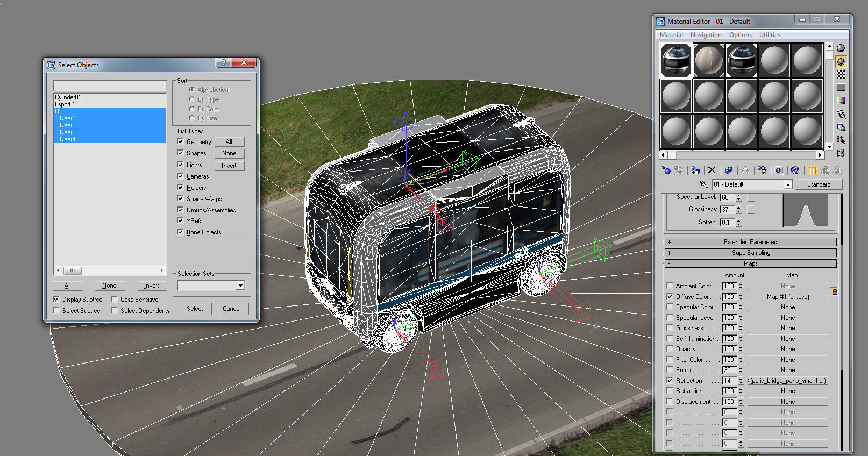Screen dimensions: 868x456
Task: Open Material/Map Navigator icon
Action: point(841,153)
